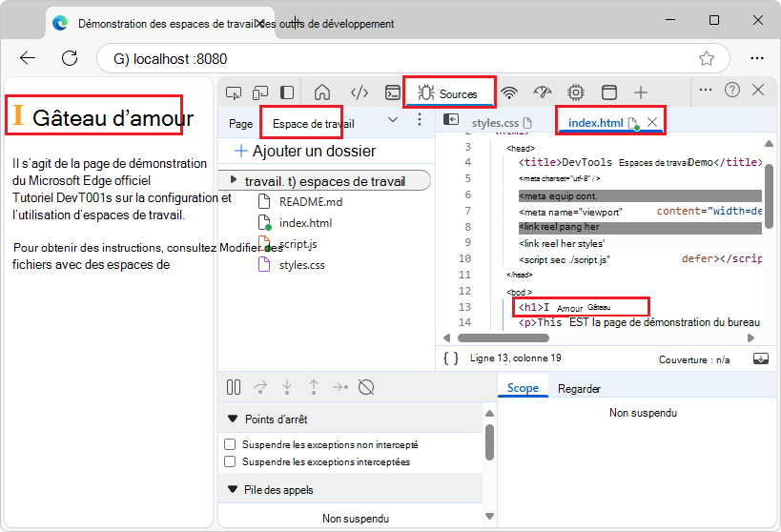
Task: Open Customize and control DevTools menu
Action: (x=706, y=90)
